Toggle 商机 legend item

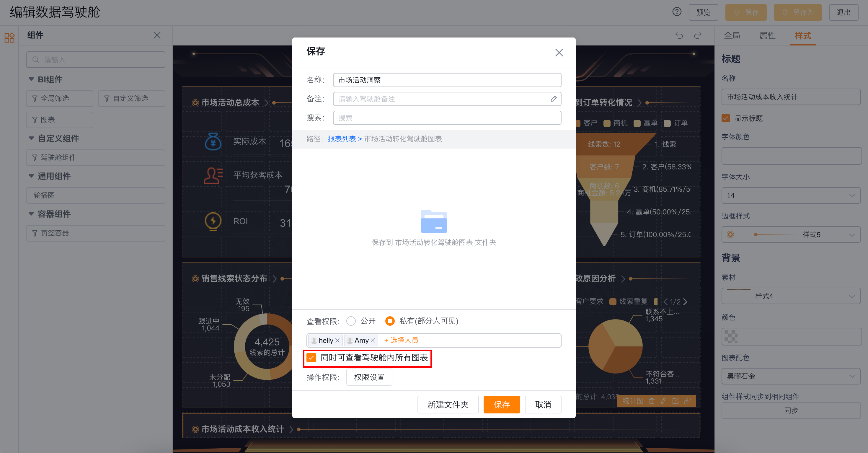[615, 123]
